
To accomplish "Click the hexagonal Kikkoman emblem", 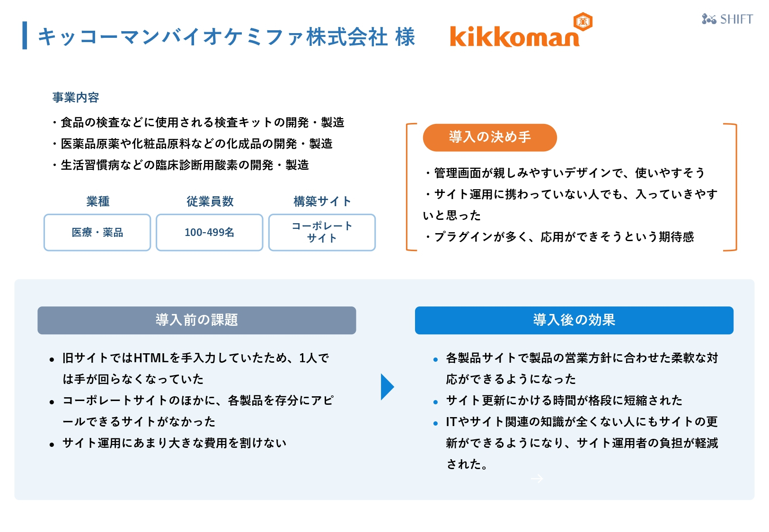I will (x=583, y=22).
